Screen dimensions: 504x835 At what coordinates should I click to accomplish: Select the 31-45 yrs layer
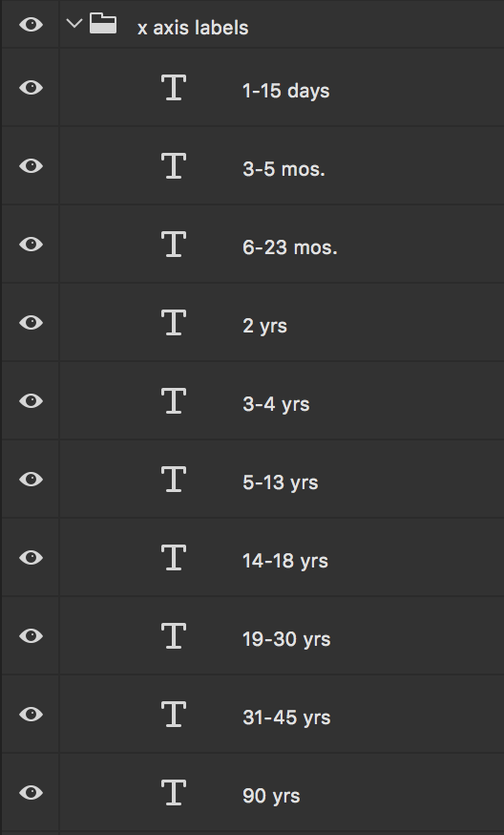click(283, 714)
